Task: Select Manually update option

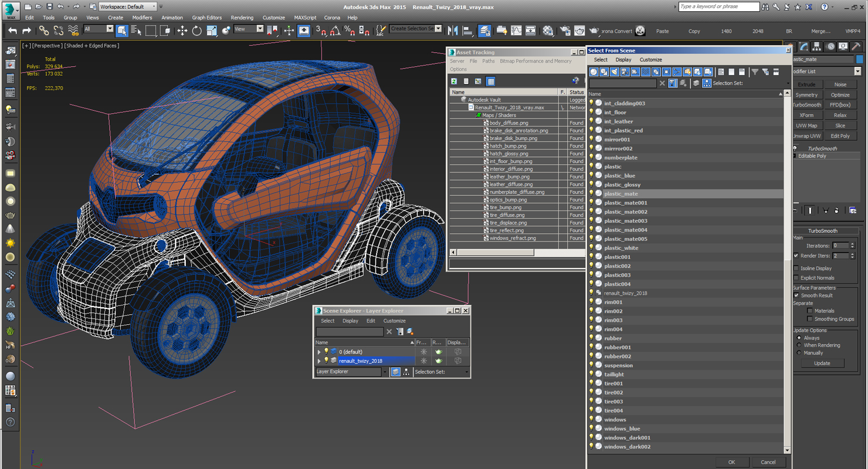Action: (799, 353)
